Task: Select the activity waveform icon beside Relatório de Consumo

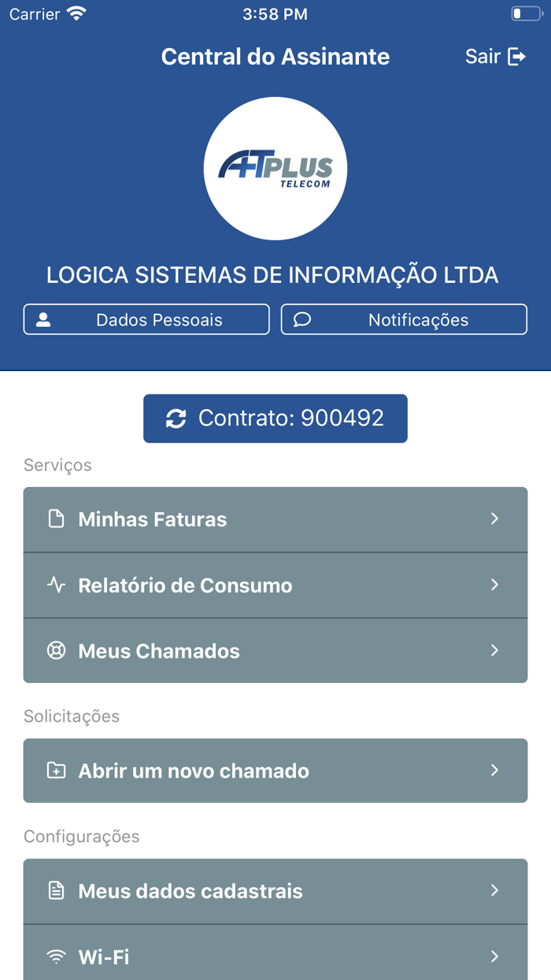Action: pos(55,585)
